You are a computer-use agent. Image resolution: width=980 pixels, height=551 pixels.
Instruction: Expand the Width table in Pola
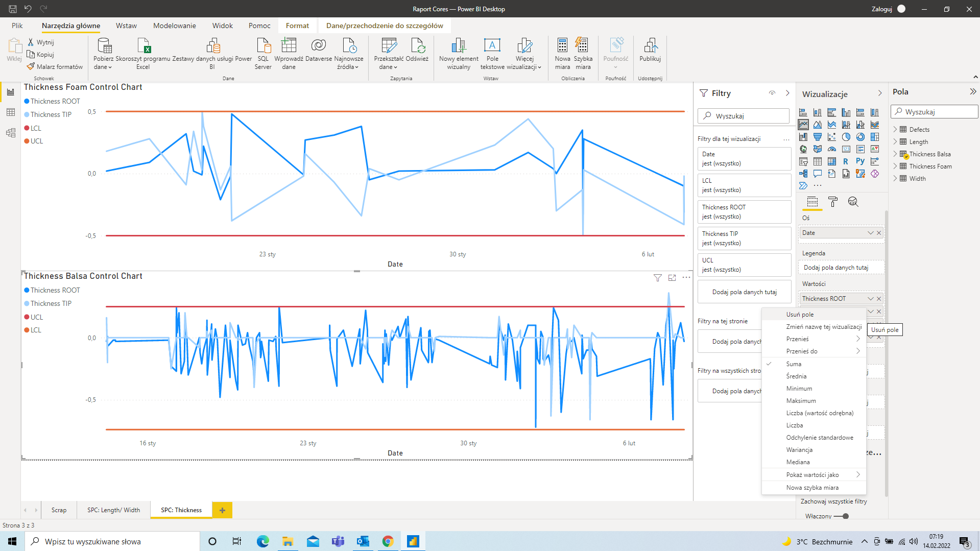895,179
